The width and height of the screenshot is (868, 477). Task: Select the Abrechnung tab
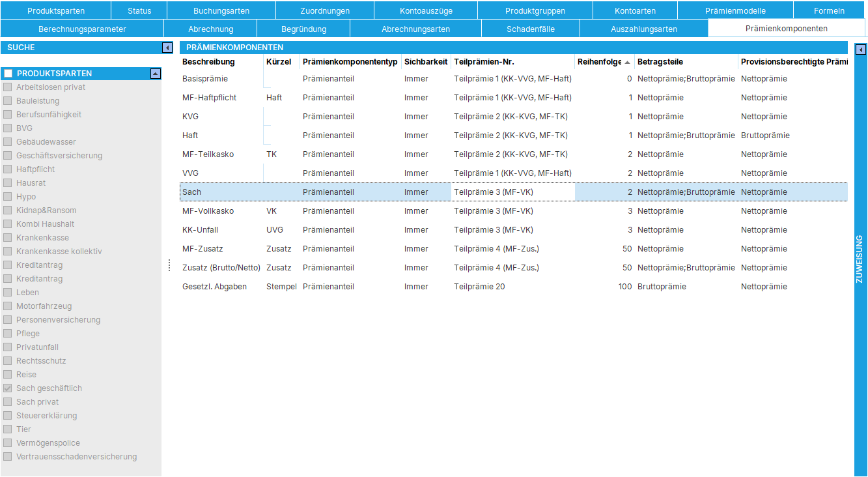210,28
